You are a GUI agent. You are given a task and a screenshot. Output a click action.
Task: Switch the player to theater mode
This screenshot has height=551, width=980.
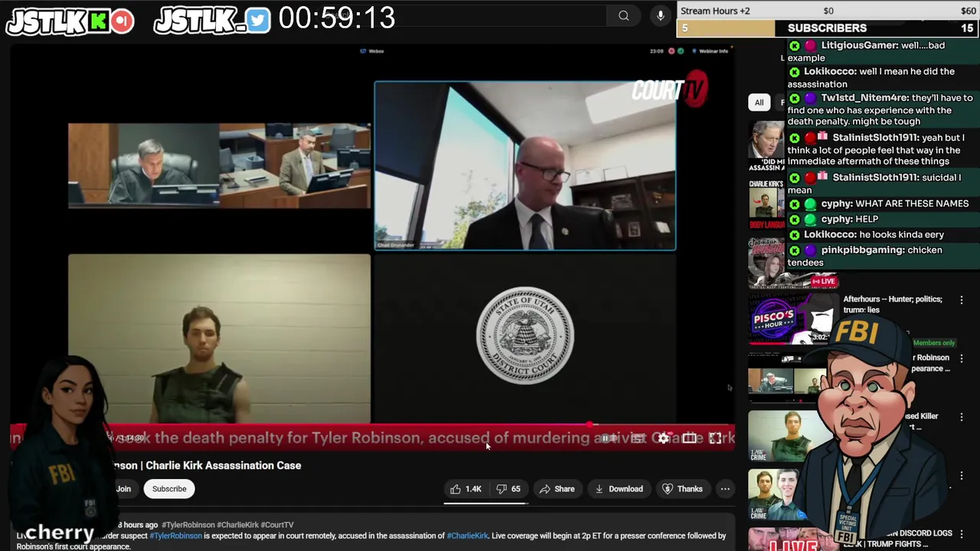689,439
